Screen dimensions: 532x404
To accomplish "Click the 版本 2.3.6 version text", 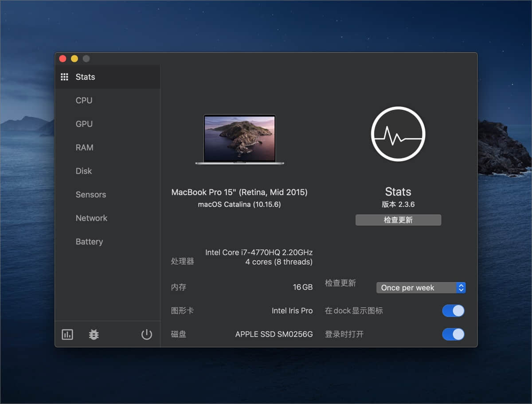I will tap(398, 204).
